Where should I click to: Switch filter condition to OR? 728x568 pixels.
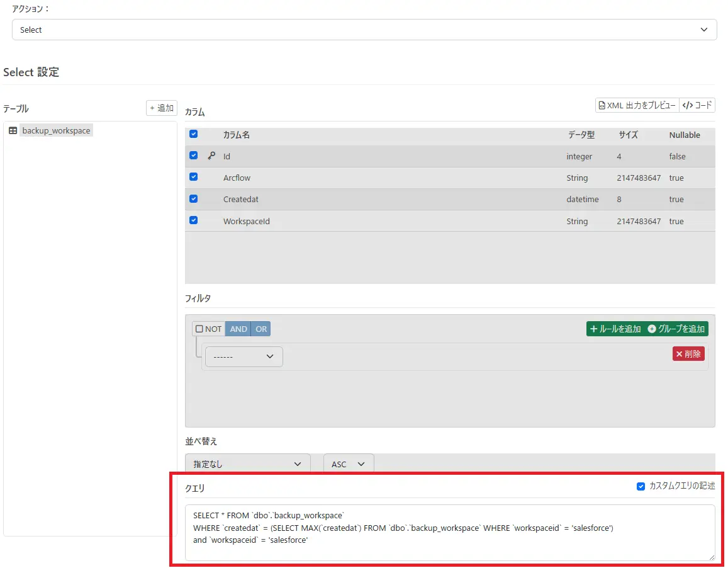260,329
